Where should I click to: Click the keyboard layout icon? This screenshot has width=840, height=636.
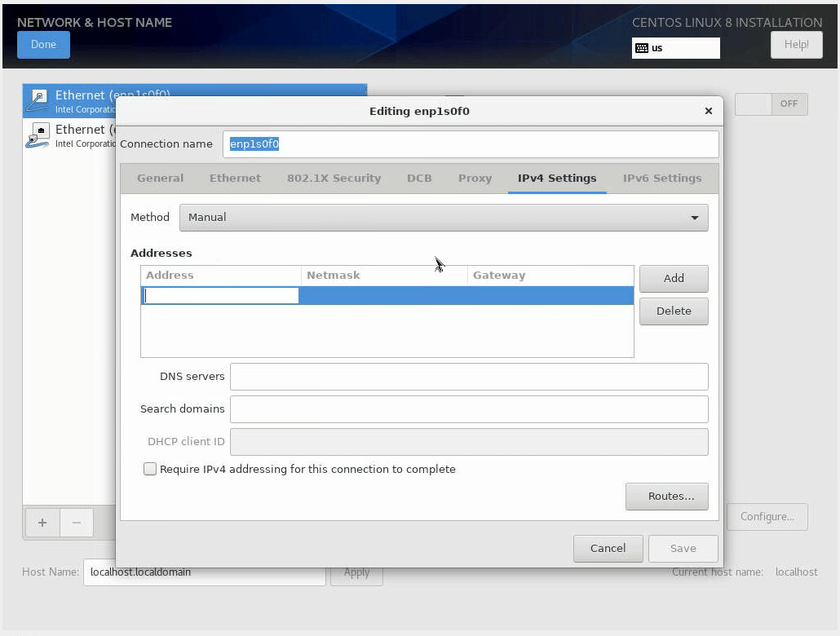point(641,48)
